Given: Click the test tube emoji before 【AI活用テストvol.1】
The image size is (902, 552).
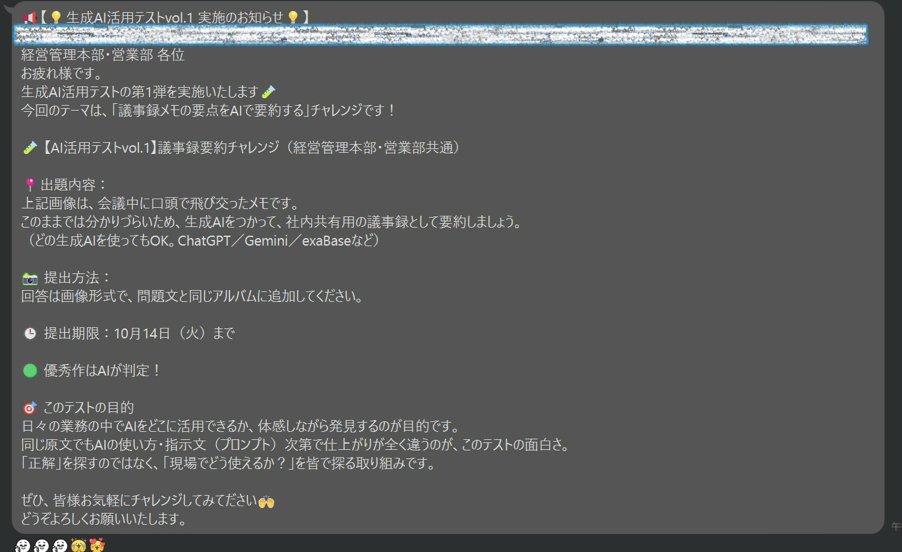Looking at the screenshot, I should (x=29, y=148).
